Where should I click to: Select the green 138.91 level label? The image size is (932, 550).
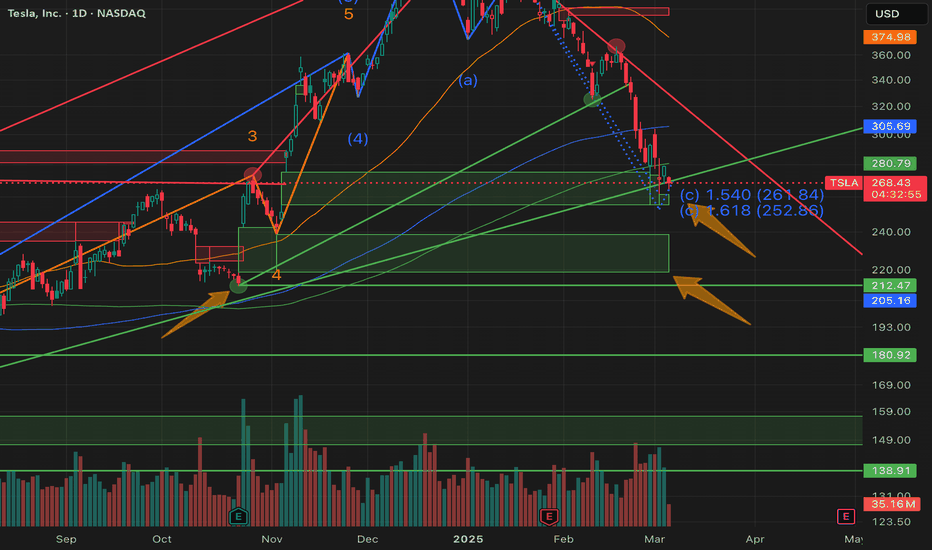tap(890, 470)
